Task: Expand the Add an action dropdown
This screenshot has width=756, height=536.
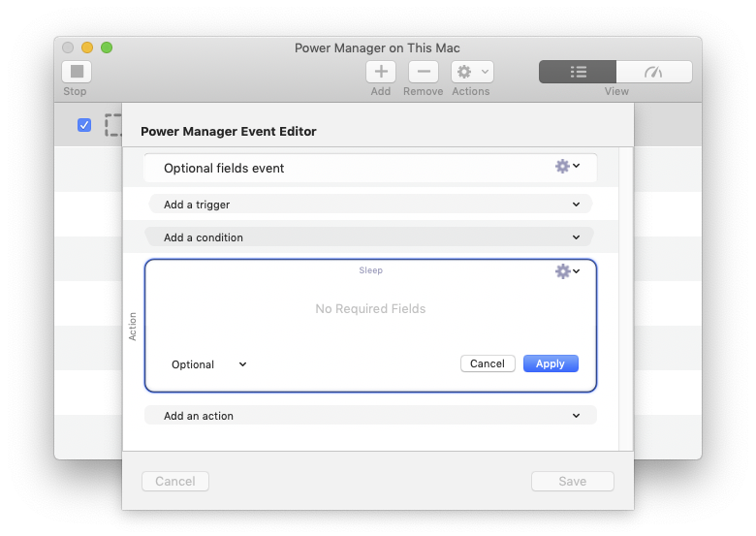Action: (370, 416)
